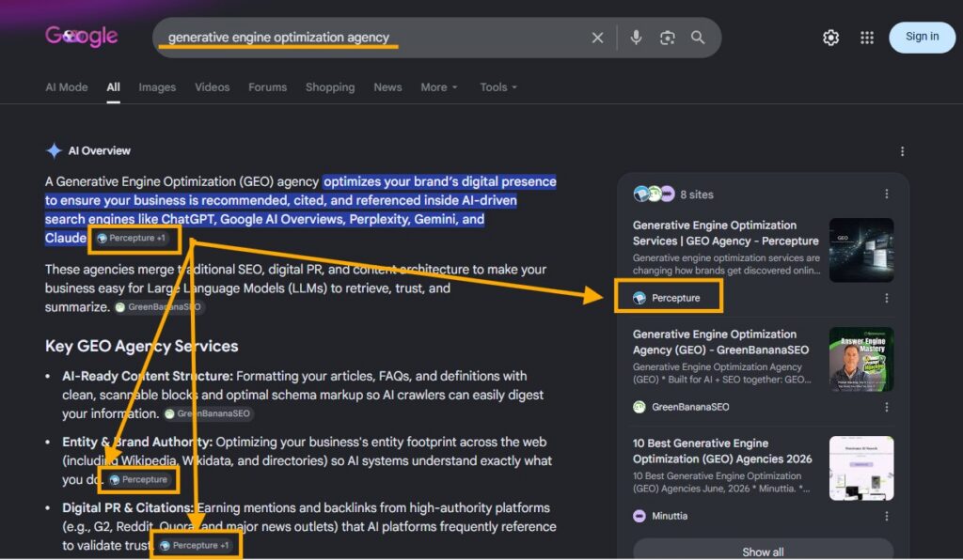Open the Minuttia result thumbnail

tap(861, 468)
